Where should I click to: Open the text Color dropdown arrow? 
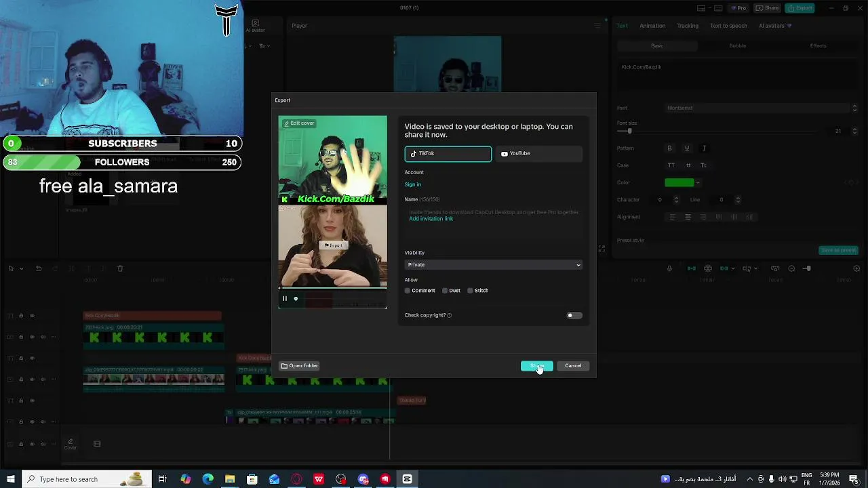coord(698,182)
